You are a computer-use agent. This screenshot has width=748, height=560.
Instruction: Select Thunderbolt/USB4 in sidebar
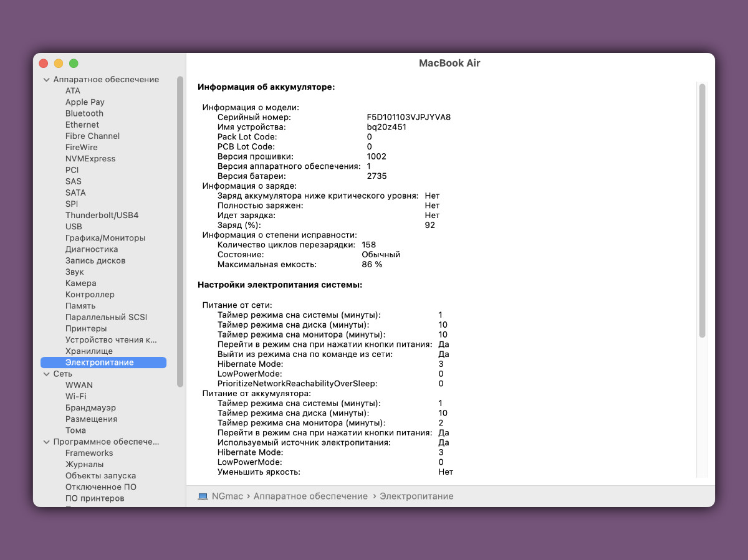tap(102, 216)
